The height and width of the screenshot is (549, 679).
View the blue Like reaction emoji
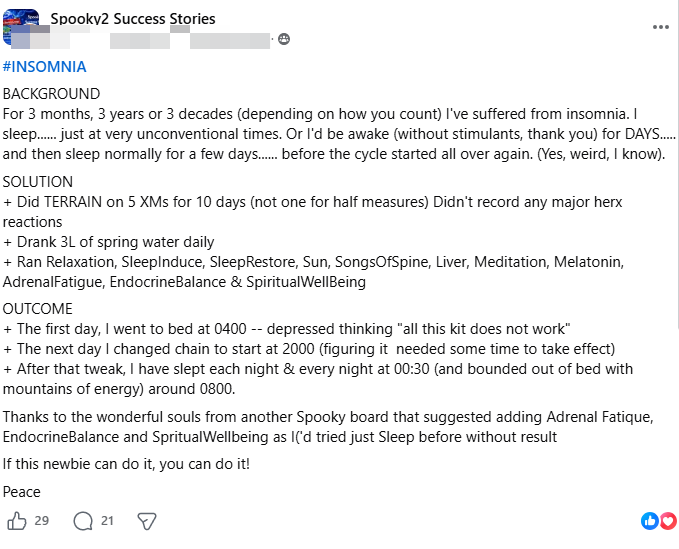click(650, 521)
